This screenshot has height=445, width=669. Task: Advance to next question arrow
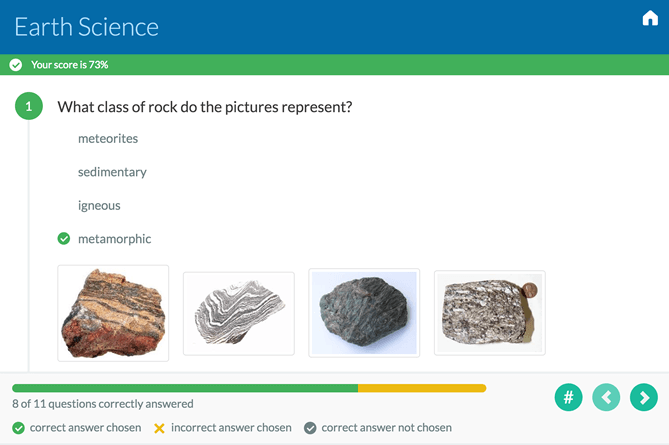643,397
